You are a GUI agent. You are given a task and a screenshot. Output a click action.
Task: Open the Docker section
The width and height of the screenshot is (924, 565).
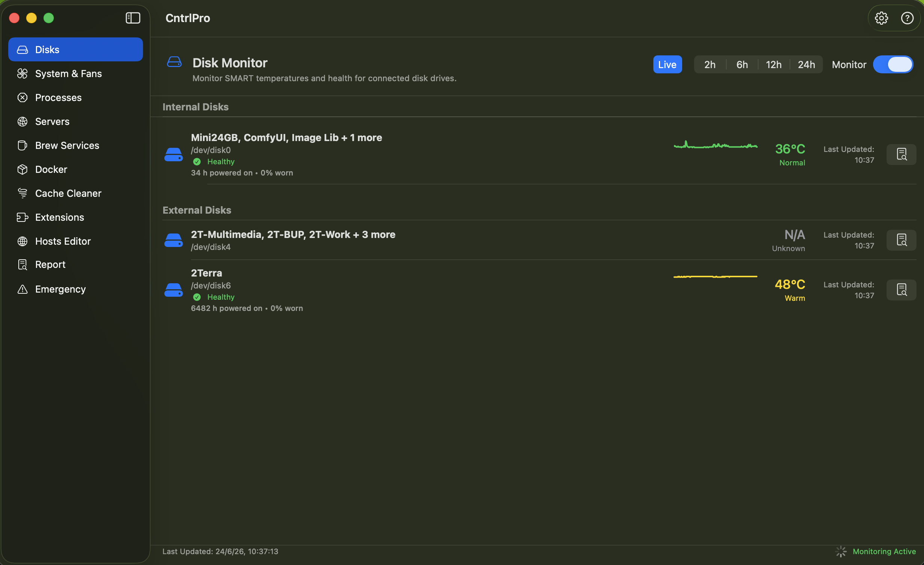click(x=75, y=169)
